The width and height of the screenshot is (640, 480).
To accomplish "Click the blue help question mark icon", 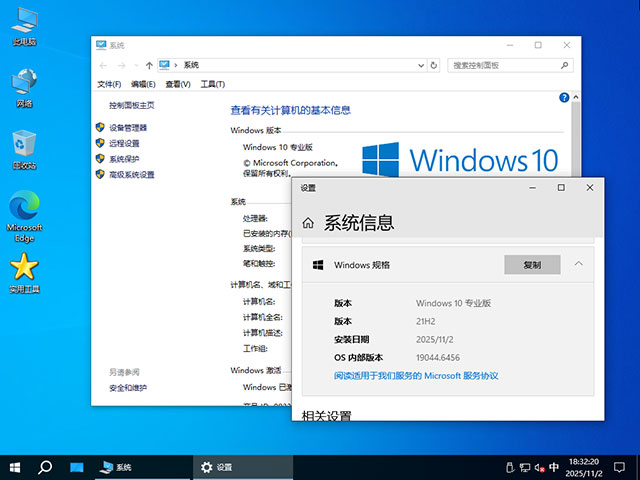I will pyautogui.click(x=564, y=98).
